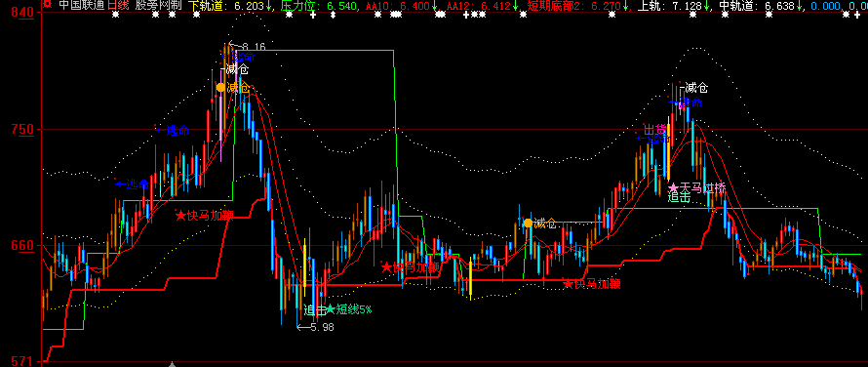Select the orange 减仓 dot above the 660 line
Screen dimensions: 868x367
coord(528,223)
